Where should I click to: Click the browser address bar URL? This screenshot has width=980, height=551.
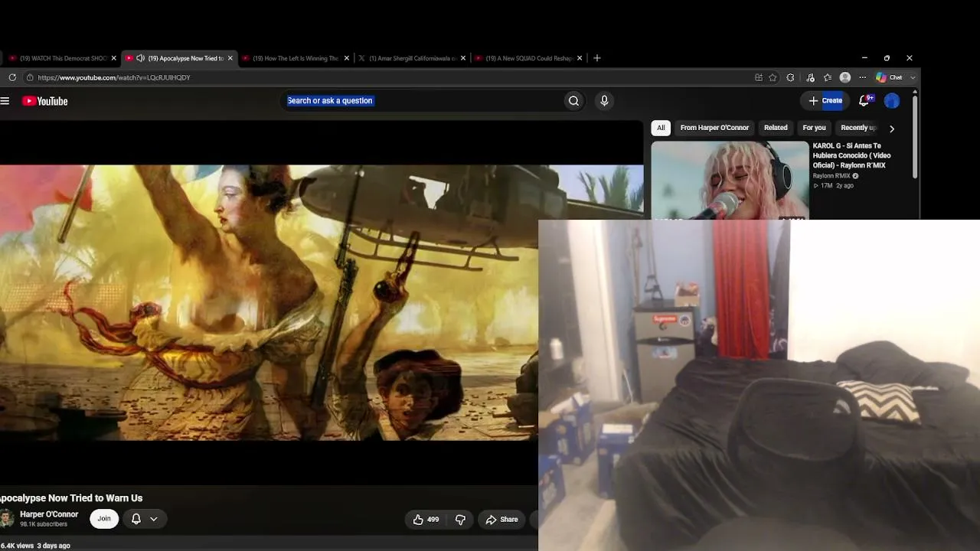[114, 77]
